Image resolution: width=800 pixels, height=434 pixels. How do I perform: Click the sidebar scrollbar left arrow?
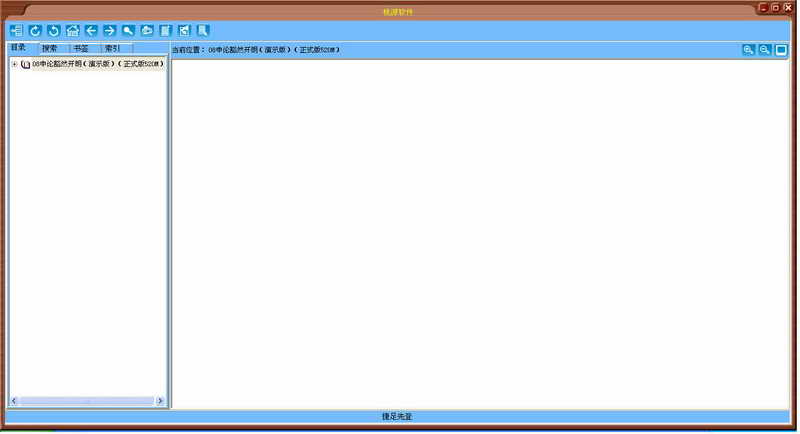pyautogui.click(x=14, y=401)
